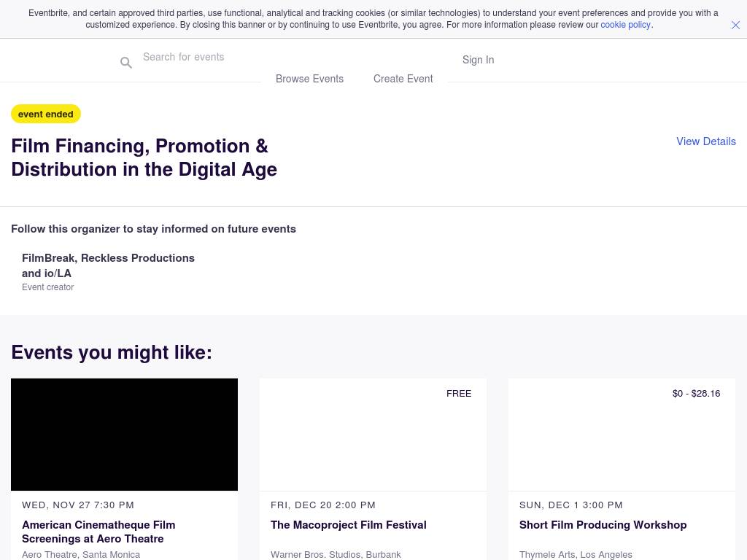747x560 pixels.
Task: Open The Macoproject Film Festival card image area
Action: click(373, 435)
